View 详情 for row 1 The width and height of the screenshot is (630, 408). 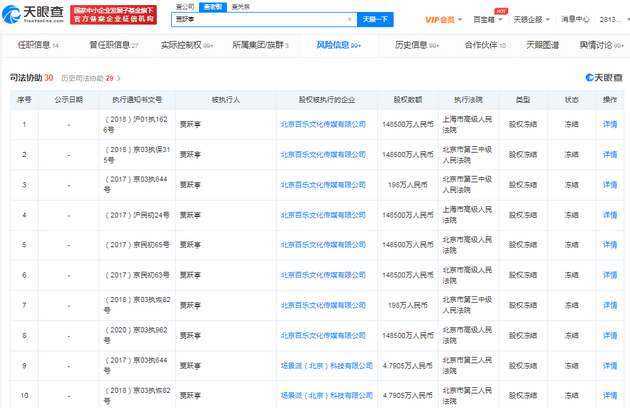pyautogui.click(x=610, y=125)
